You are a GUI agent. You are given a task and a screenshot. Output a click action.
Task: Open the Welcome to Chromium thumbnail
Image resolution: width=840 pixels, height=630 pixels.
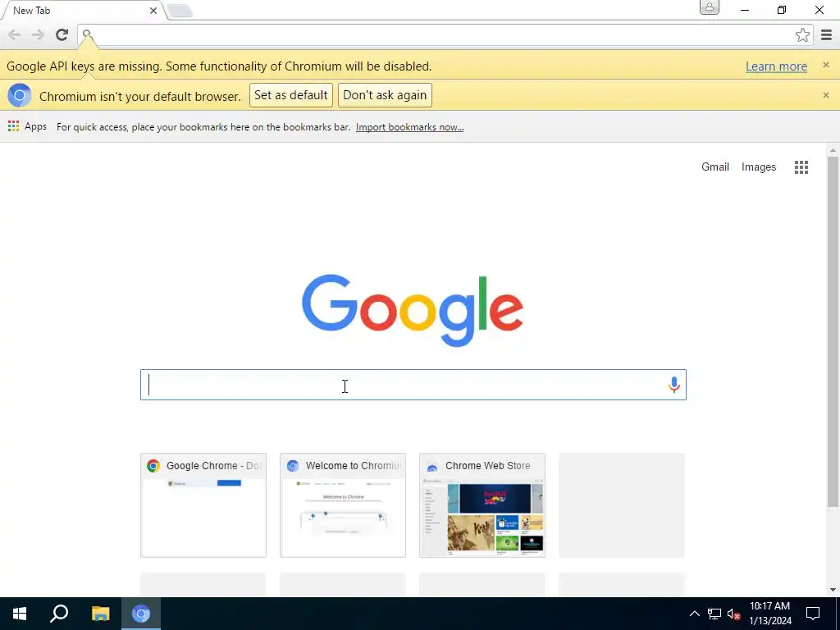[343, 505]
